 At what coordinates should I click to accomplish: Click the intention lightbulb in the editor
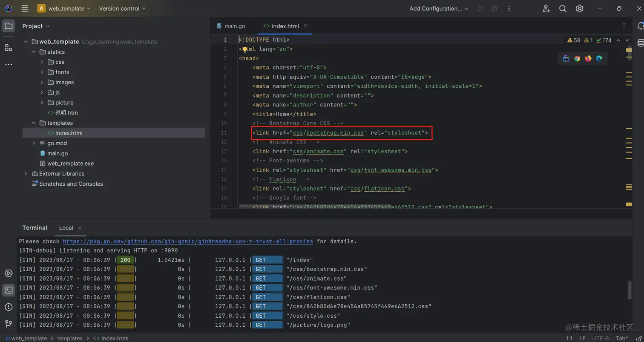coord(245,49)
